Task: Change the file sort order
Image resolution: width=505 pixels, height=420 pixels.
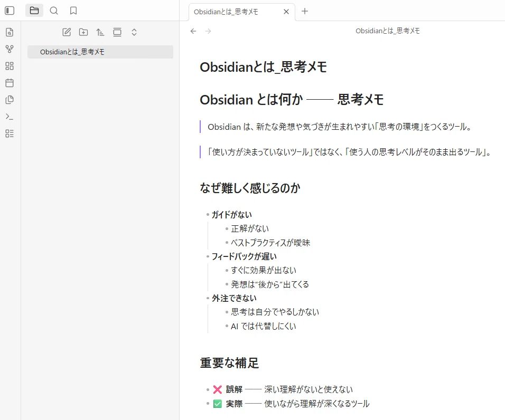Action: tap(100, 32)
